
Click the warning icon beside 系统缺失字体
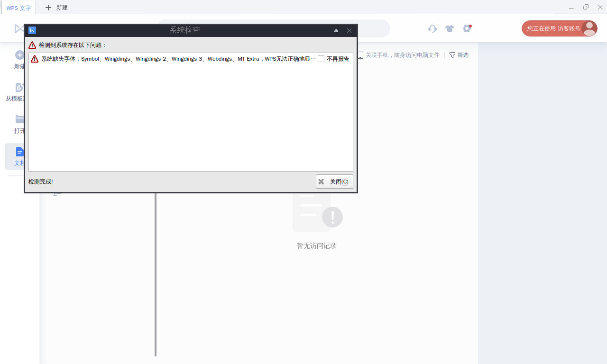[35, 59]
